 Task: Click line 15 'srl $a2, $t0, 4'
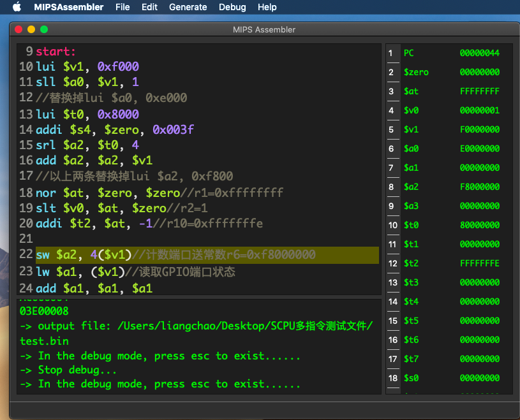87,145
